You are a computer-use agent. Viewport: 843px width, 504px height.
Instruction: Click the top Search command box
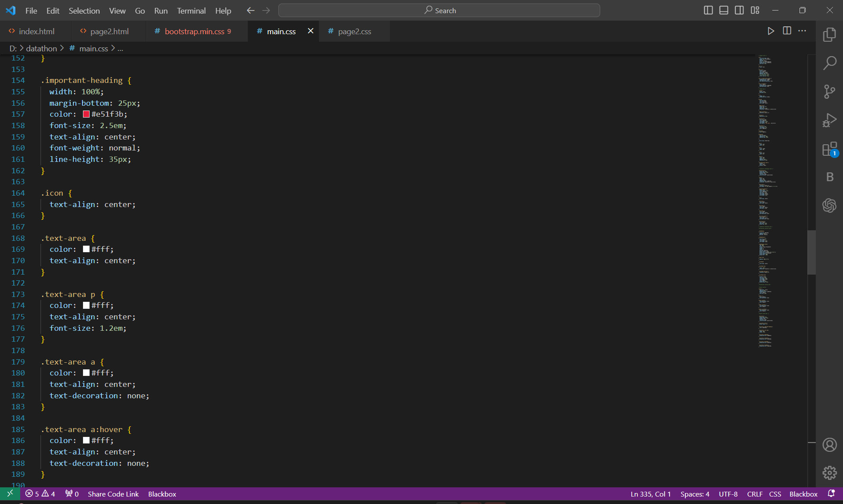pos(439,11)
